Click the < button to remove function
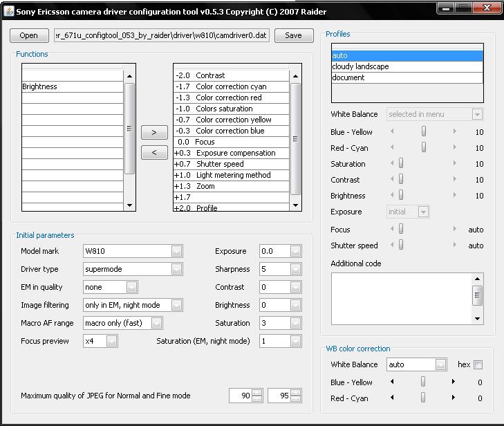This screenshot has height=426, width=504. 154,152
